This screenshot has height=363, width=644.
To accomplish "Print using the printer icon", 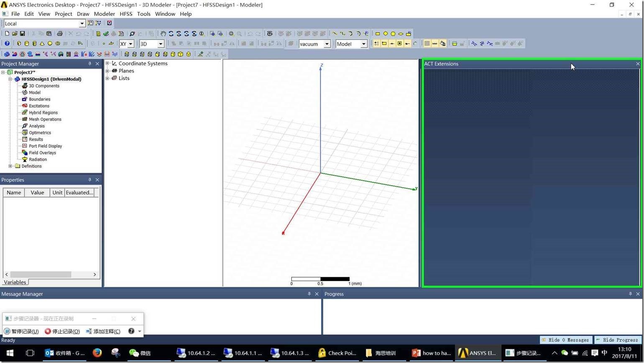I will 60,33.
